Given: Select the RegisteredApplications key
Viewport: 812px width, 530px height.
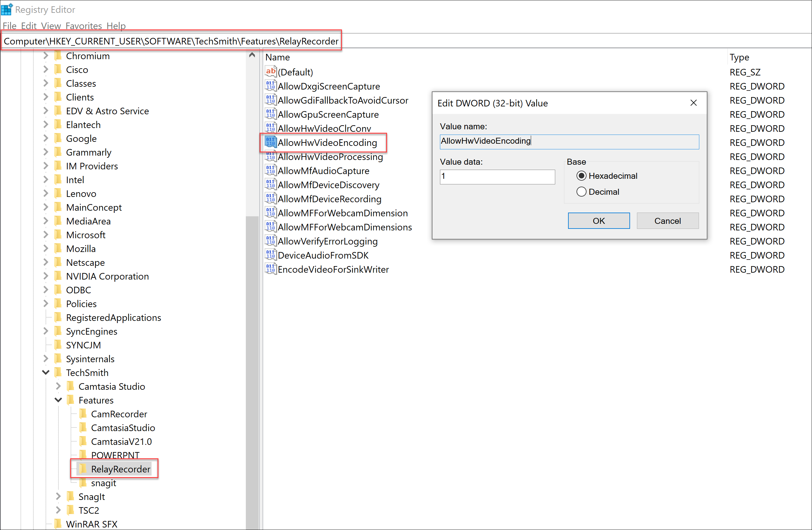Looking at the screenshot, I should click(x=113, y=317).
